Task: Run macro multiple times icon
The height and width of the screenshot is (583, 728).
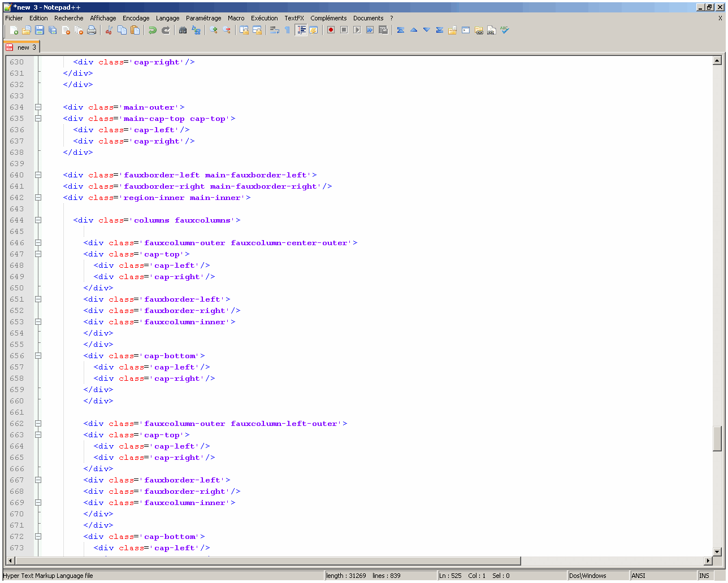Action: coord(370,30)
